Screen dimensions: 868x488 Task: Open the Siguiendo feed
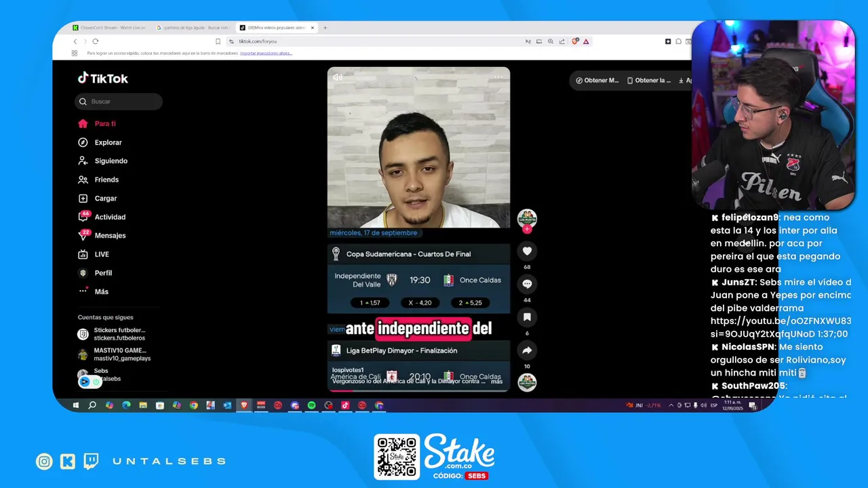point(102,161)
